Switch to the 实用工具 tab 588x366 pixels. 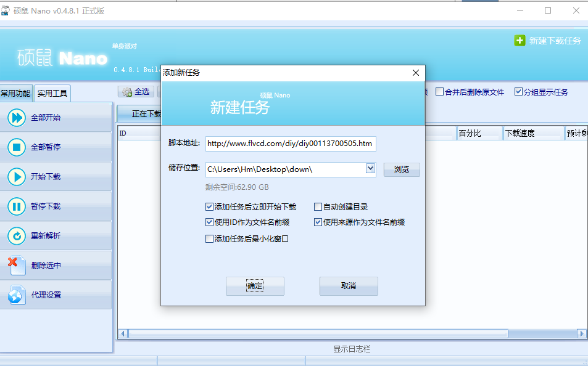[52, 93]
